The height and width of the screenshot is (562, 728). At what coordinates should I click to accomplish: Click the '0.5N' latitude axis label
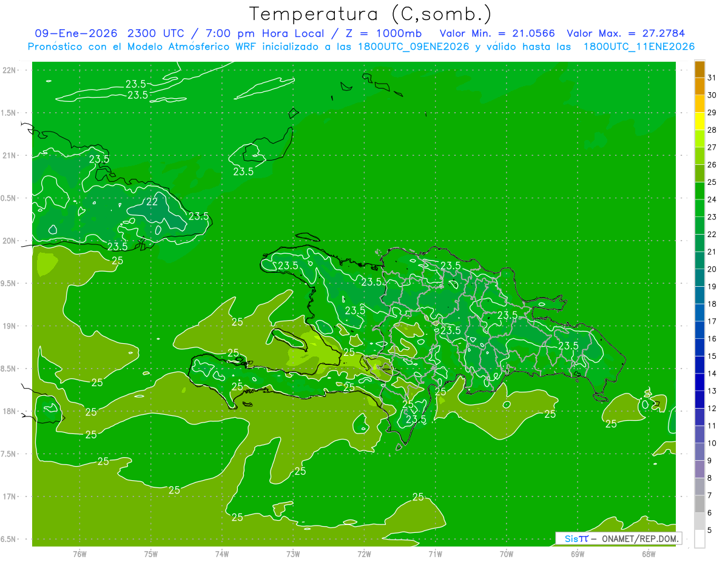[9, 198]
